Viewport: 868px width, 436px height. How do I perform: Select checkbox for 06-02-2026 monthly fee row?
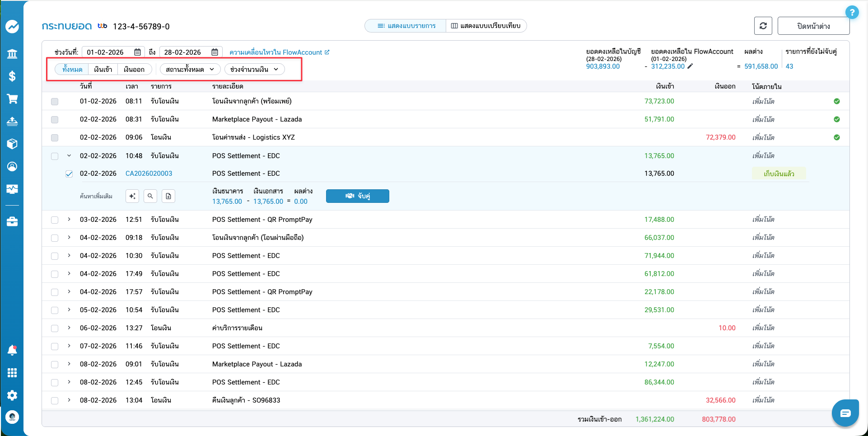55,328
